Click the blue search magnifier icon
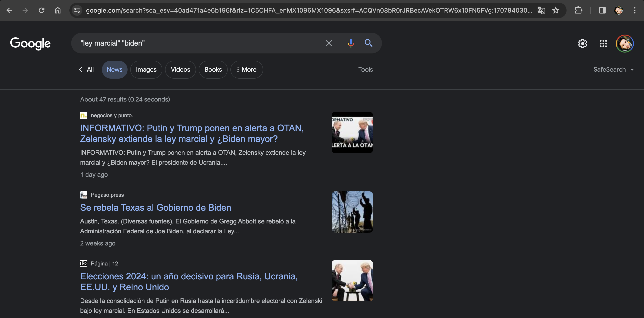This screenshot has height=318, width=644. [368, 43]
